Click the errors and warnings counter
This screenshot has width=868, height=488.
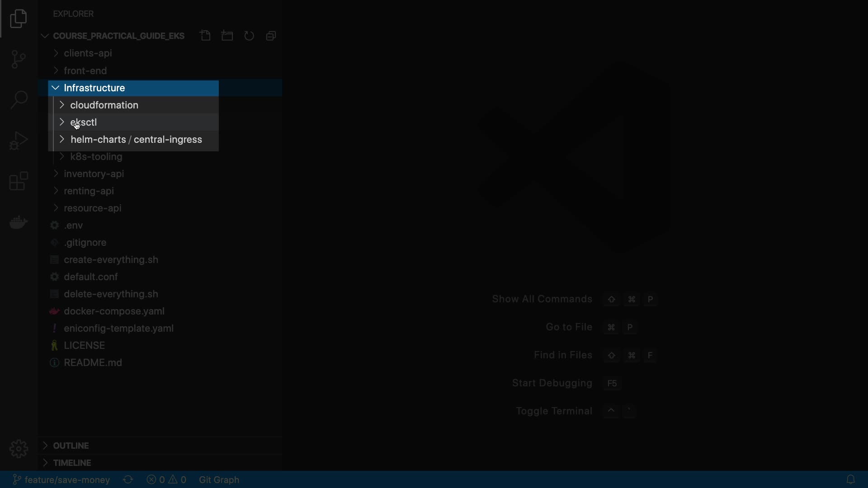point(166,479)
